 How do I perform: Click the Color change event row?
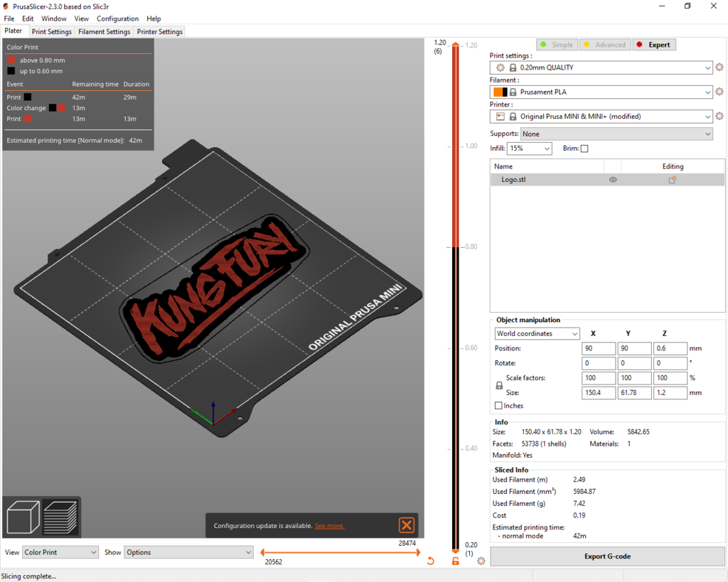[78, 108]
